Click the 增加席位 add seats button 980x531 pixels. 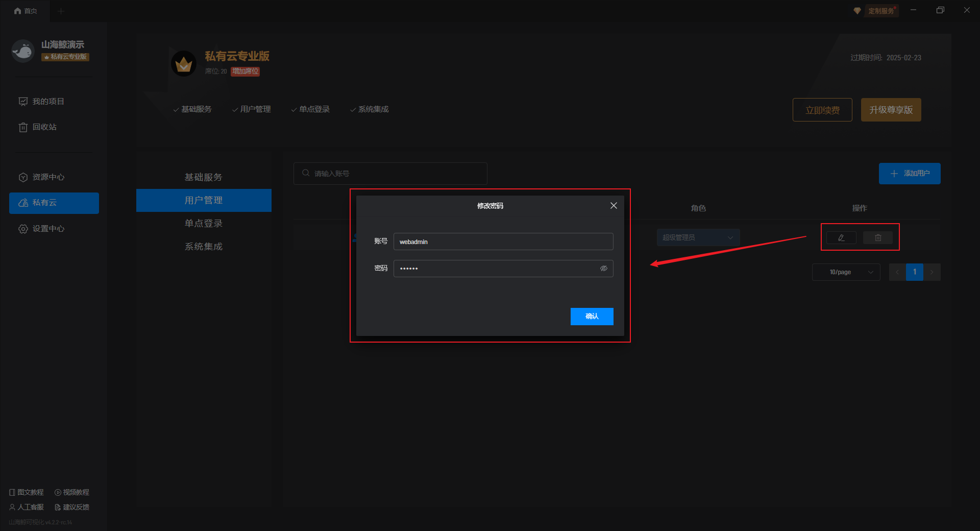[x=246, y=71]
